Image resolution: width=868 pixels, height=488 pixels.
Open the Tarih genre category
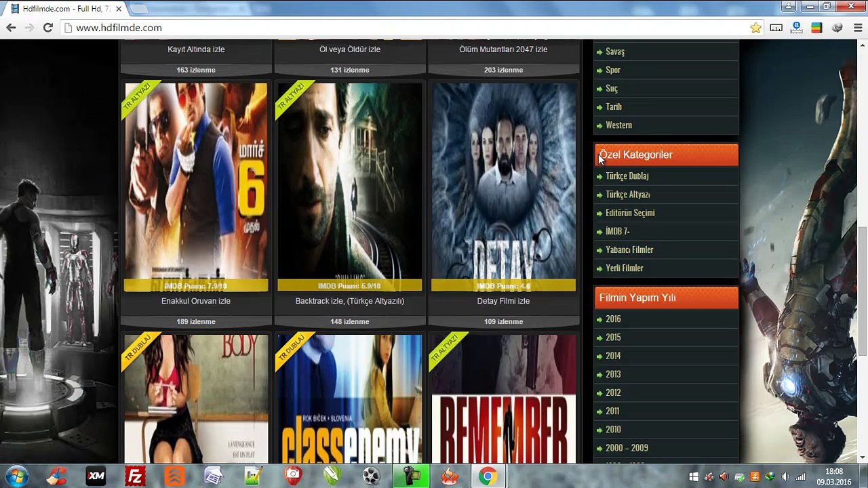[614, 106]
